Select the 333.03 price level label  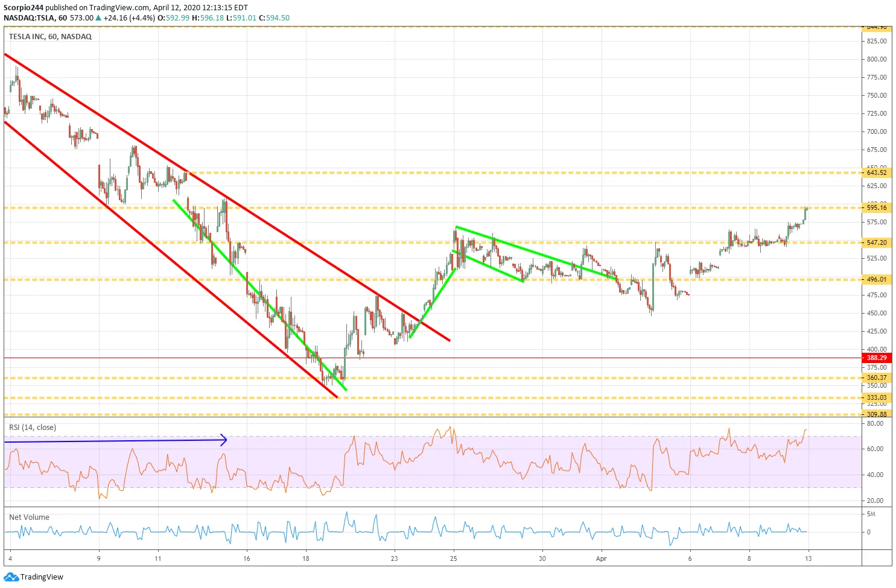877,397
